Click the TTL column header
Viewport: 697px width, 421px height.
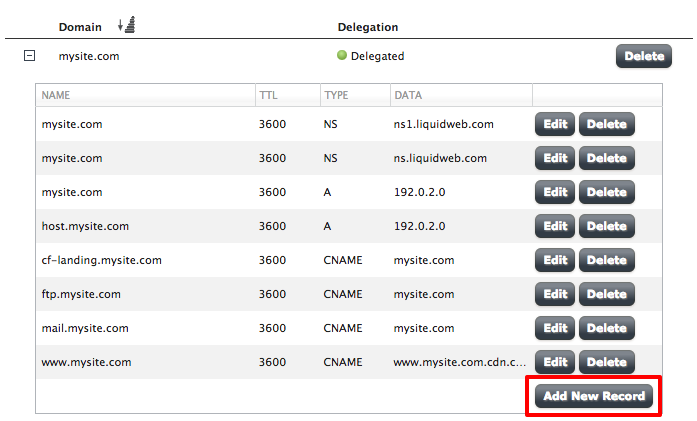click(x=268, y=96)
